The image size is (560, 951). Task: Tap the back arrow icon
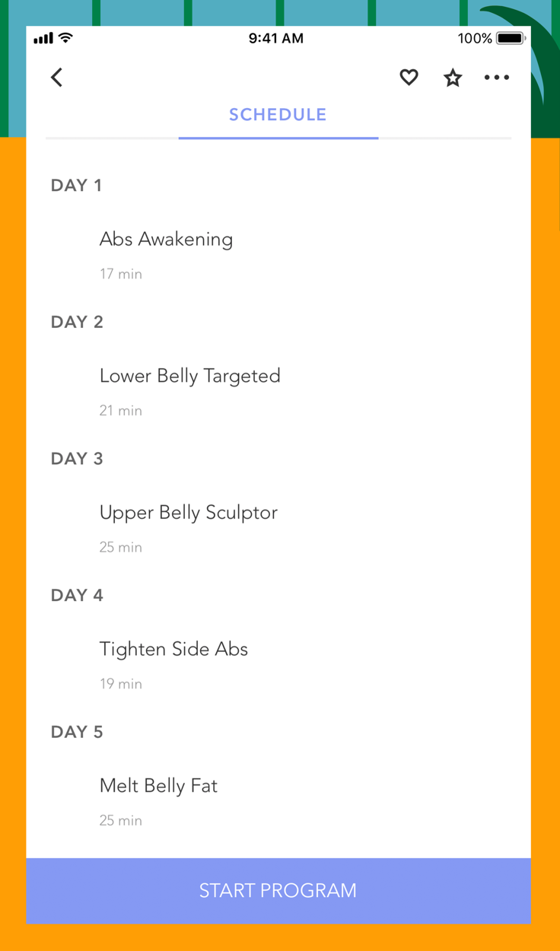tap(57, 77)
